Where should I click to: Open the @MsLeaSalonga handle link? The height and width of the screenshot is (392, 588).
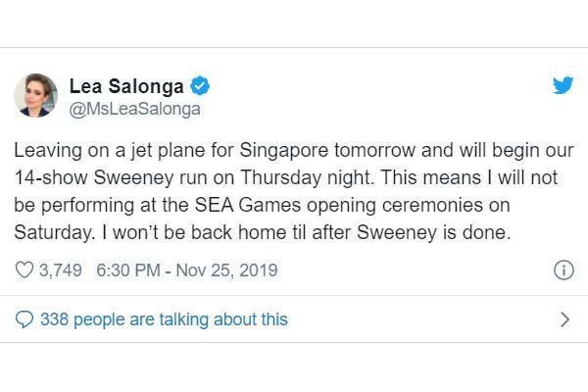pyautogui.click(x=134, y=109)
